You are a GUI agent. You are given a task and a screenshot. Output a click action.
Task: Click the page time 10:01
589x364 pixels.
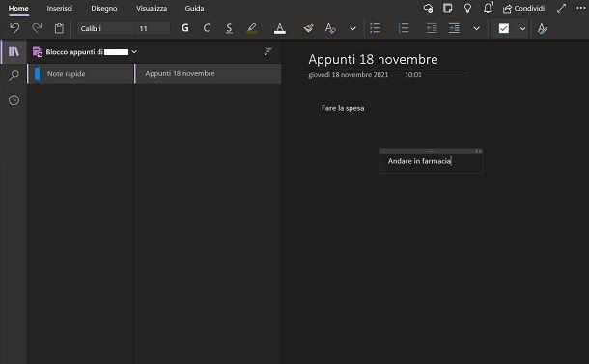pos(413,75)
